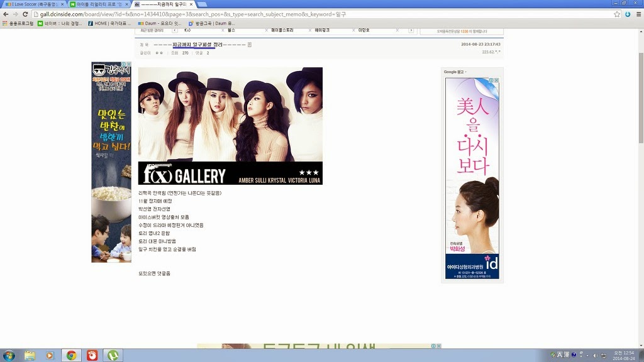
Task: Click text line 11월 정규앨범 예정
Action: (x=155, y=201)
